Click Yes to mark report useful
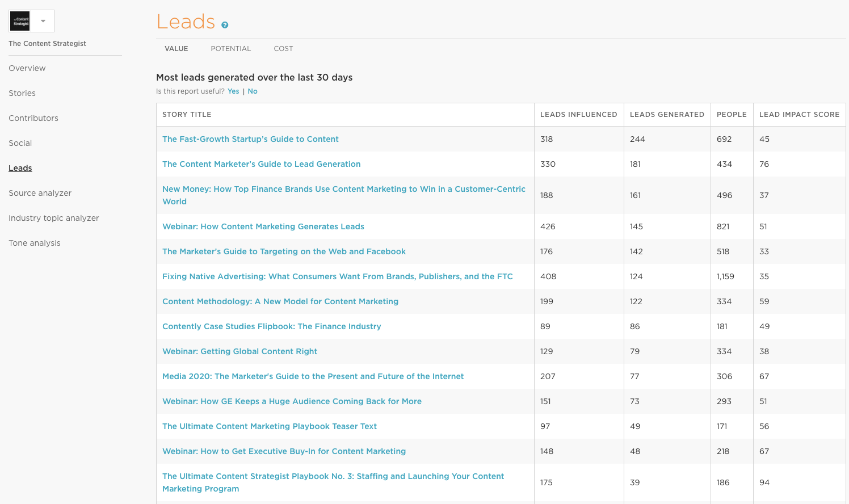The image size is (849, 504). [x=233, y=91]
